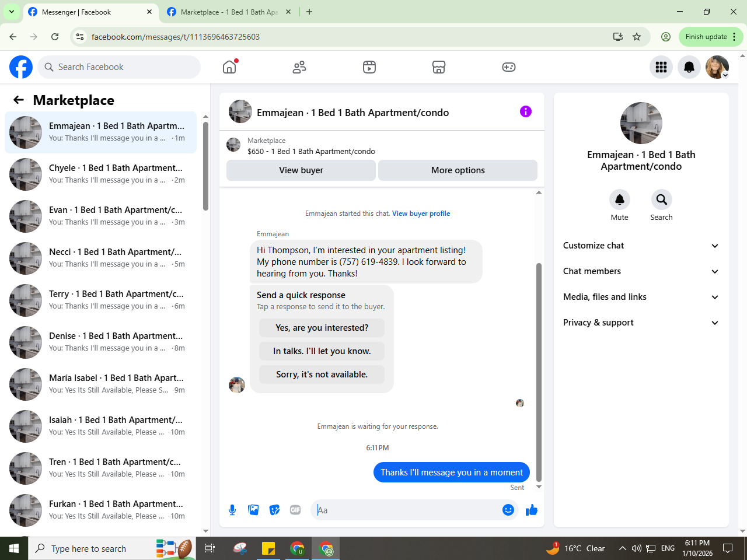Bookmark this tab star icon

click(x=637, y=37)
